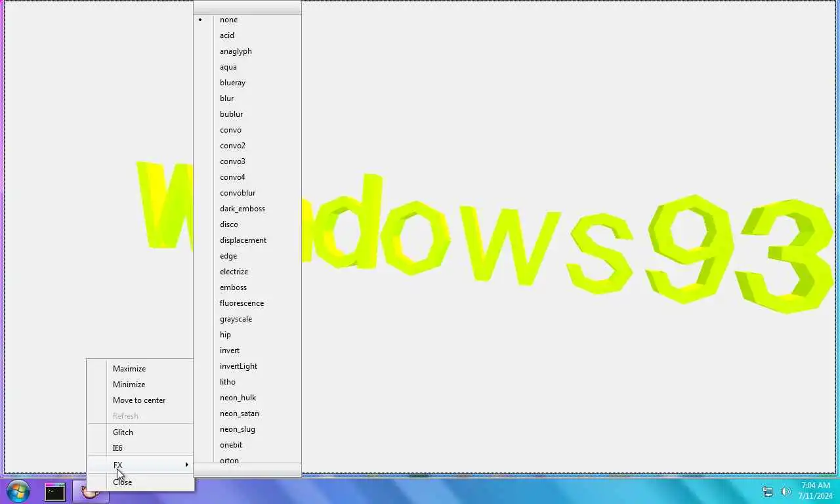This screenshot has height=504, width=840.
Task: Apply the neon_satan effect
Action: pyautogui.click(x=248, y=413)
